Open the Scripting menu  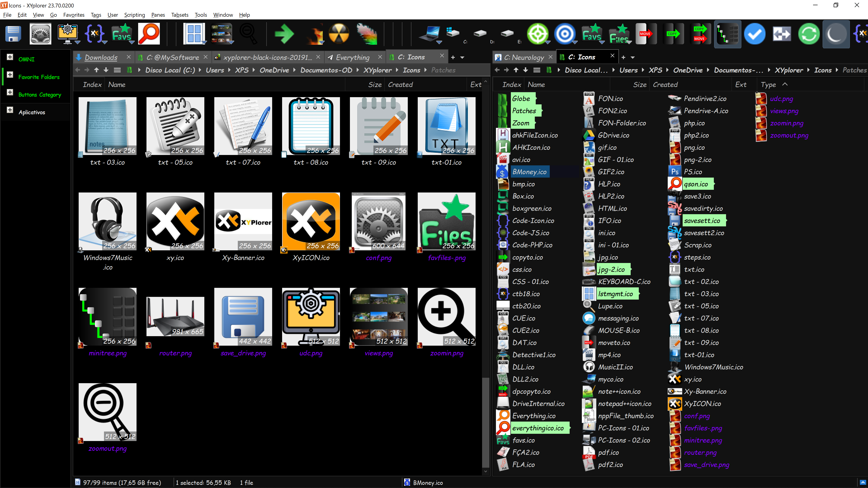point(134,15)
